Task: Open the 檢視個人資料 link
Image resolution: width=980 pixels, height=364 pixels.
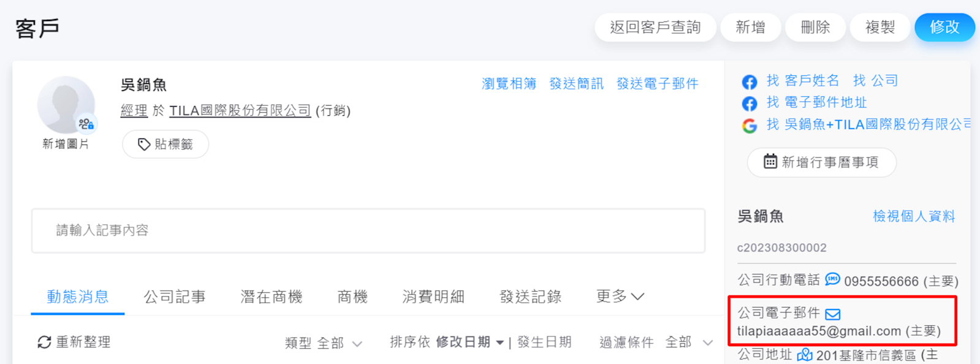Action: (x=914, y=216)
